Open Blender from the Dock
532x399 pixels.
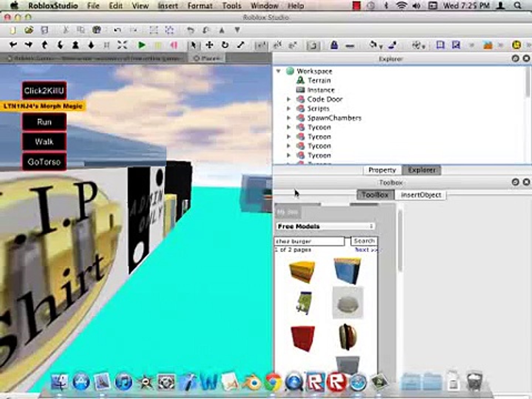pyautogui.click(x=253, y=382)
